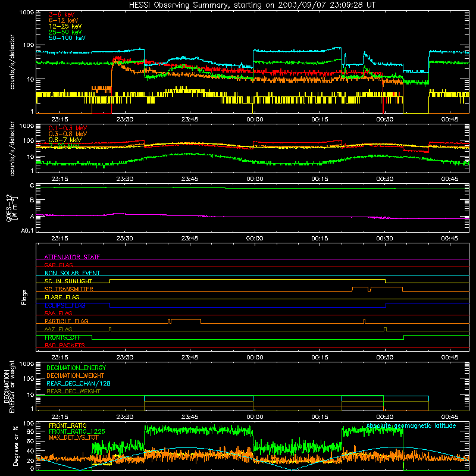Select the 0.1-0.3 MeV legend label

tap(68, 128)
